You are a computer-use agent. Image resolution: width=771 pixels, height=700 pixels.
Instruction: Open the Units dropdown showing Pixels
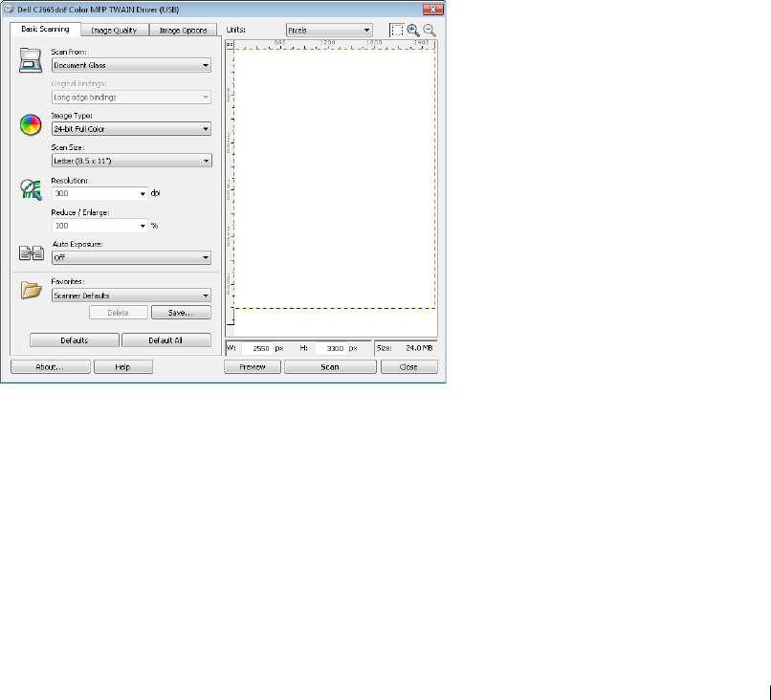click(x=329, y=30)
